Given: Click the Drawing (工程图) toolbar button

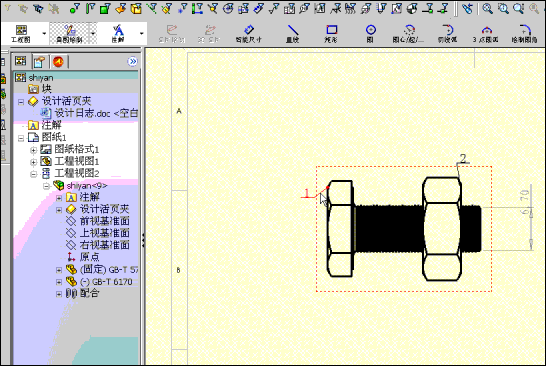Looking at the screenshot, I should coord(21,34).
